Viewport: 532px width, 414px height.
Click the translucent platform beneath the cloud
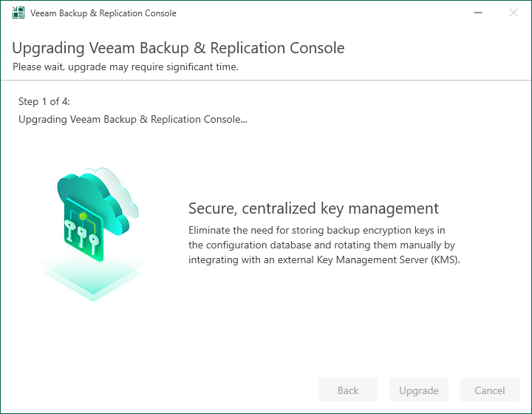[x=92, y=276]
